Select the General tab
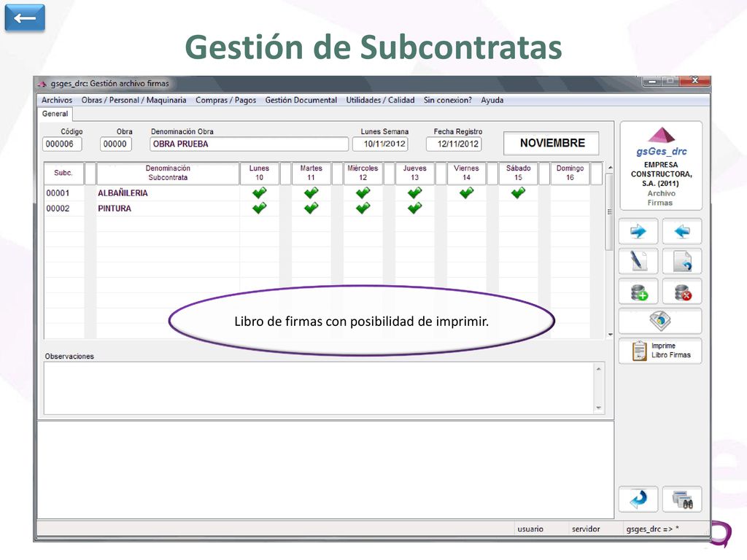 click(x=55, y=114)
